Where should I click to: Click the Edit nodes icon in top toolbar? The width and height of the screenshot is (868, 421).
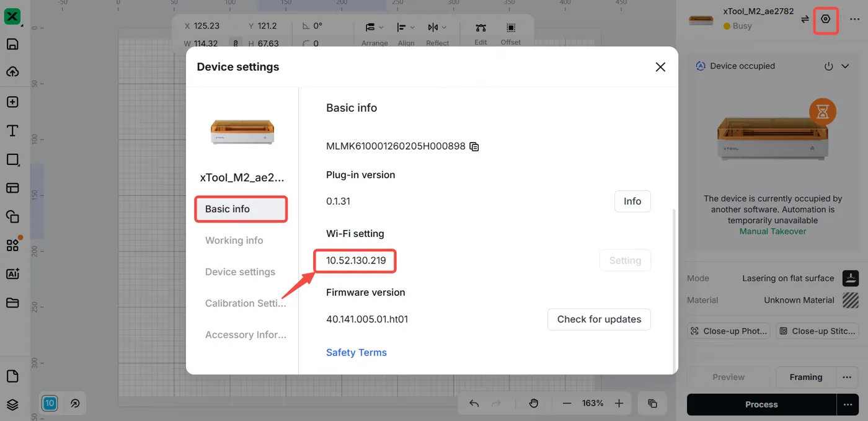coord(480,28)
